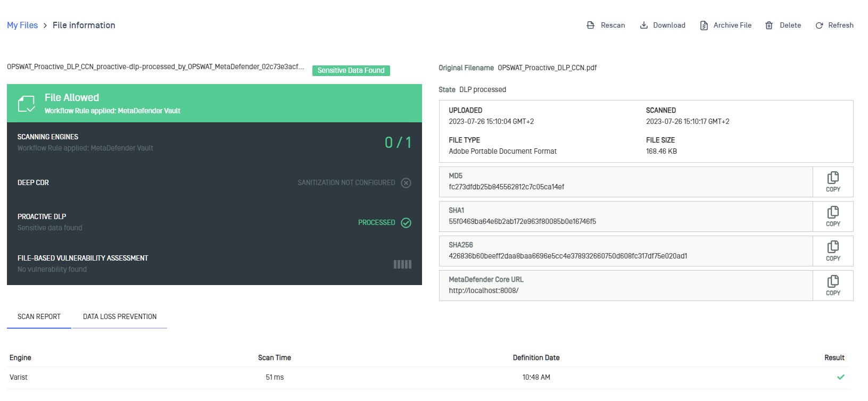Click the SHA1 hash string
Screen dimensions: 868x401
click(x=522, y=221)
